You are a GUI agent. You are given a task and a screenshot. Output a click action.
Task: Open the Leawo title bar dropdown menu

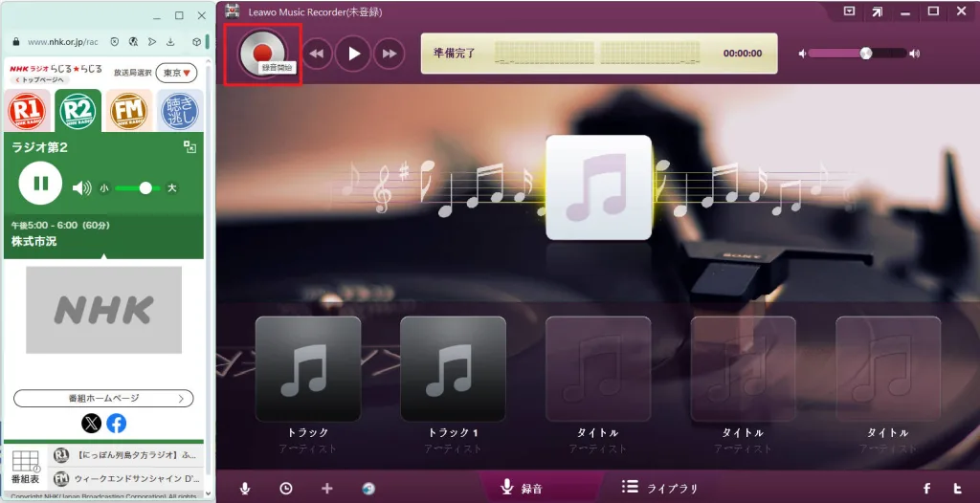point(849,11)
